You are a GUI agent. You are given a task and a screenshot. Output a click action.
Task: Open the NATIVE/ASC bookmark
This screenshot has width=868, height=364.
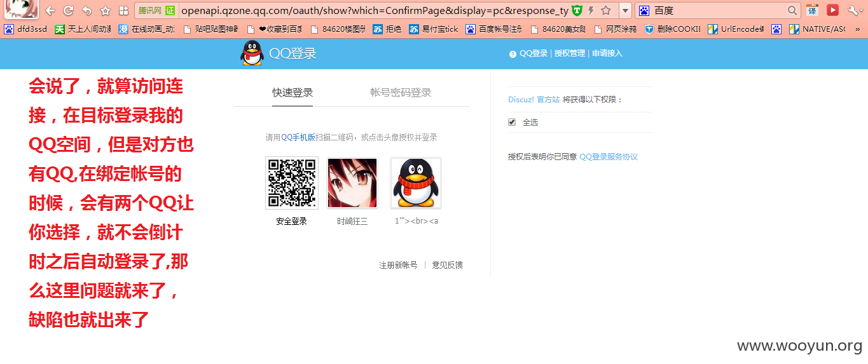coord(817,29)
